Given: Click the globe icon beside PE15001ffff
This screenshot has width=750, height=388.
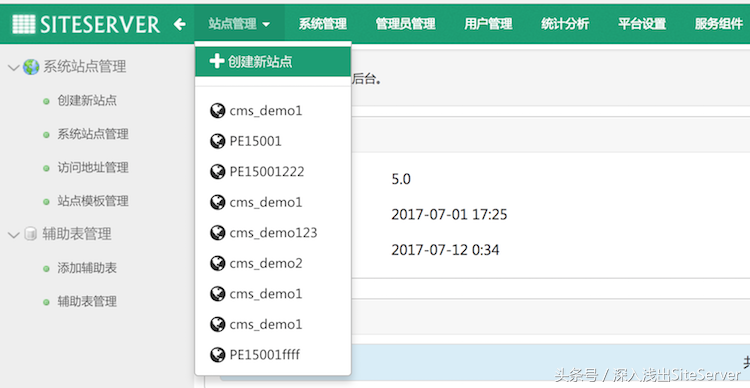Looking at the screenshot, I should 218,355.
